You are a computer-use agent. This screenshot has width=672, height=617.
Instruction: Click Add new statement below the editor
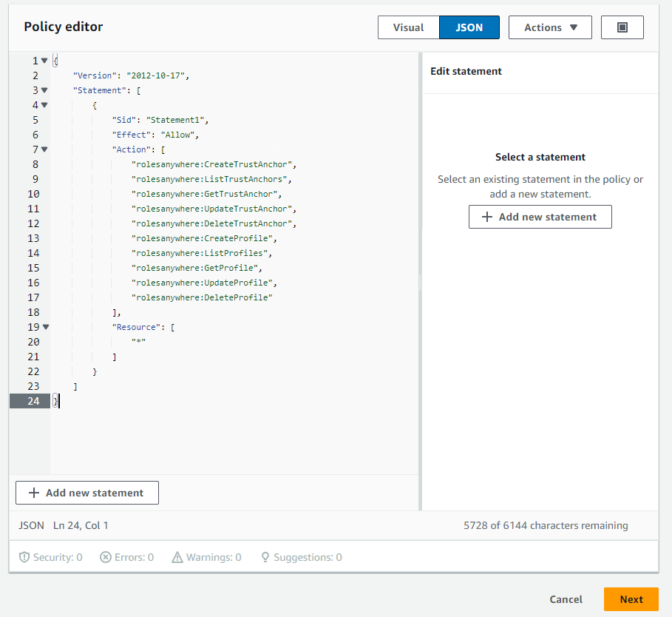(86, 492)
